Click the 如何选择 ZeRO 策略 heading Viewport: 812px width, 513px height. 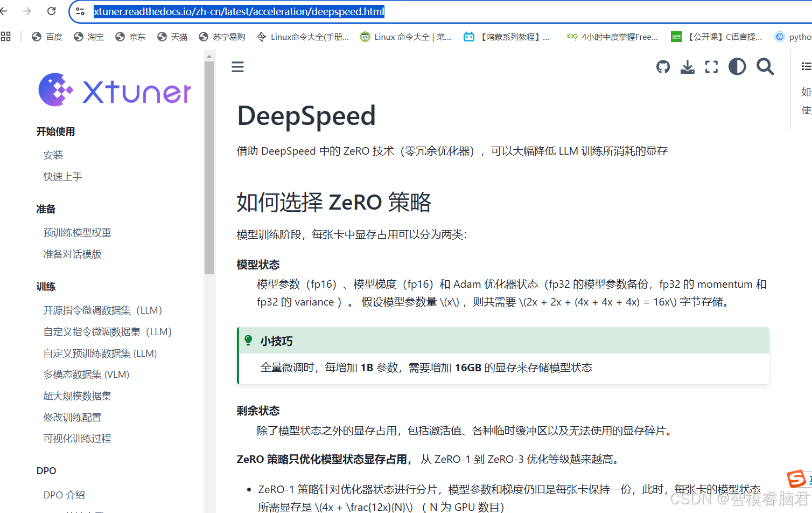point(334,202)
